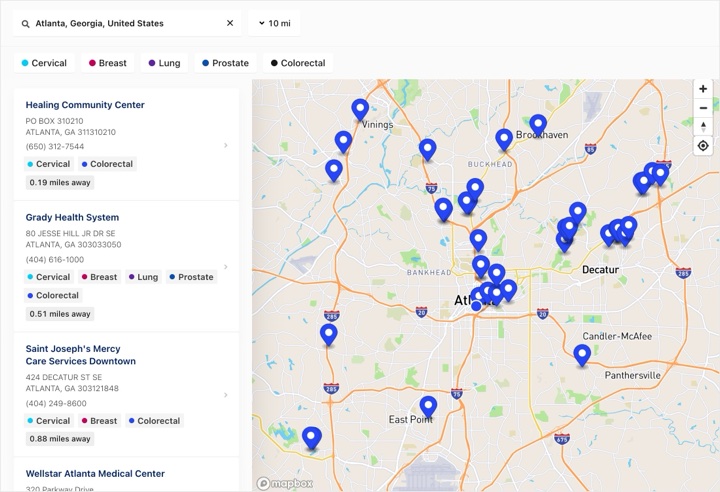Click Colorectal tag in Healing Community card

point(107,164)
